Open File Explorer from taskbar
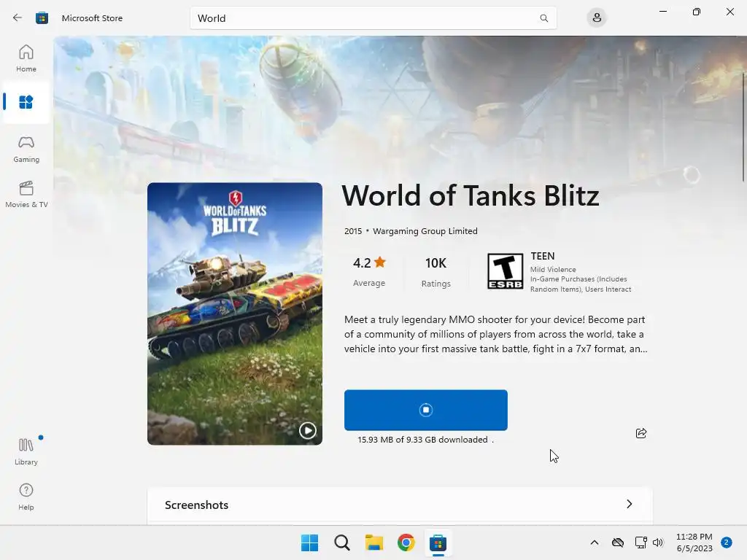Image resolution: width=747 pixels, height=560 pixels. coord(374,542)
